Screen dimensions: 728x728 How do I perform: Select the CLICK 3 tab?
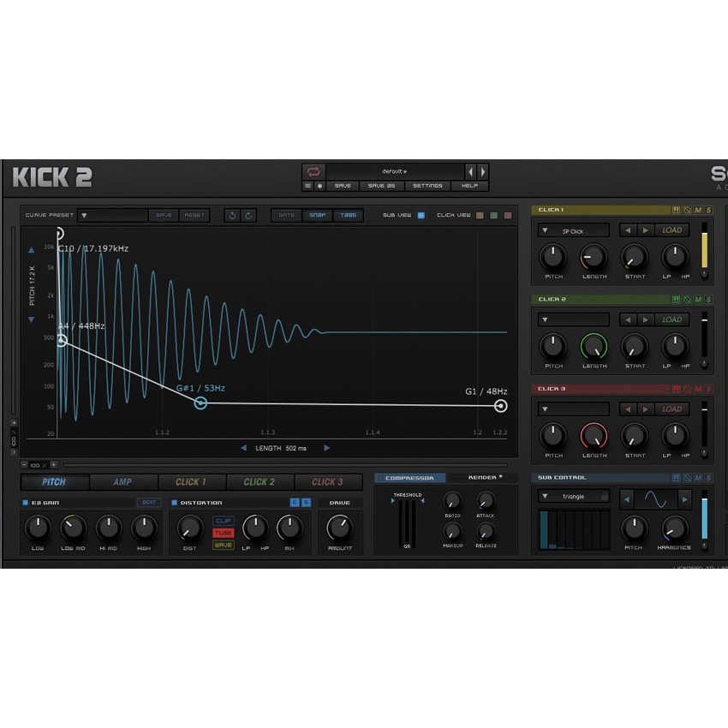328,481
